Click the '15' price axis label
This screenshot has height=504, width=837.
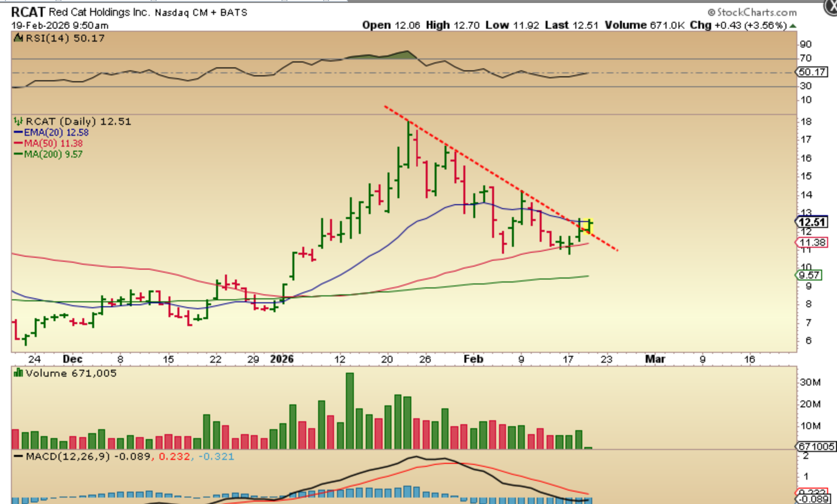806,176
